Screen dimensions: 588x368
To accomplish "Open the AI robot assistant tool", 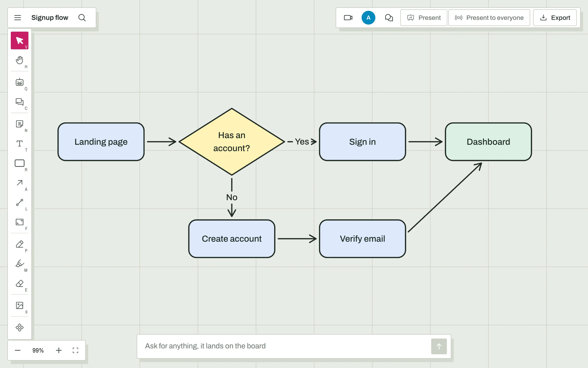I will tap(20, 82).
